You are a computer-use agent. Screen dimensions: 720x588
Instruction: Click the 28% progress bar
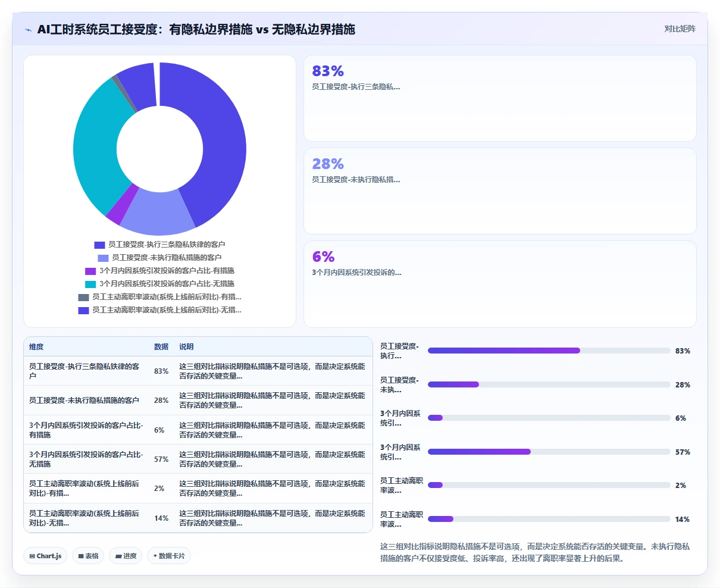coord(549,384)
